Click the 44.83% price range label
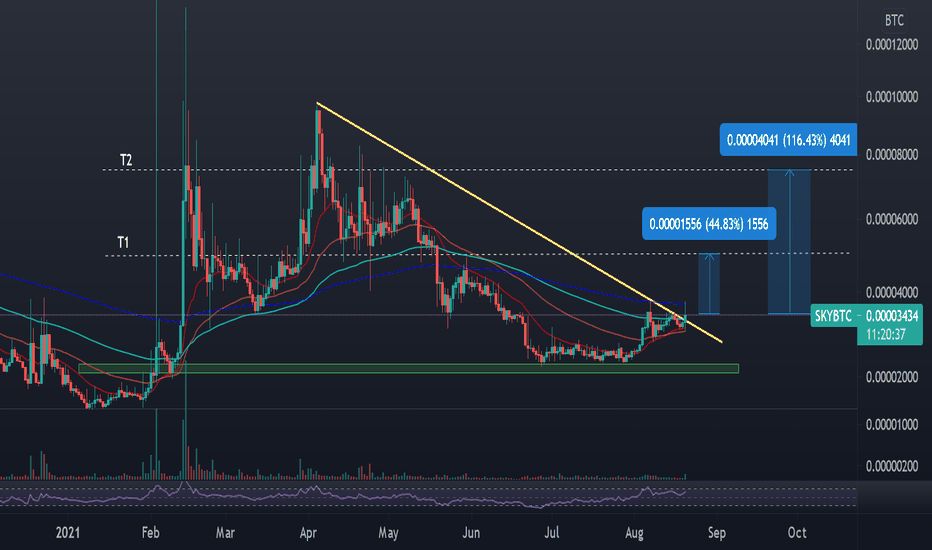Image resolution: width=932 pixels, height=550 pixels. pos(709,224)
